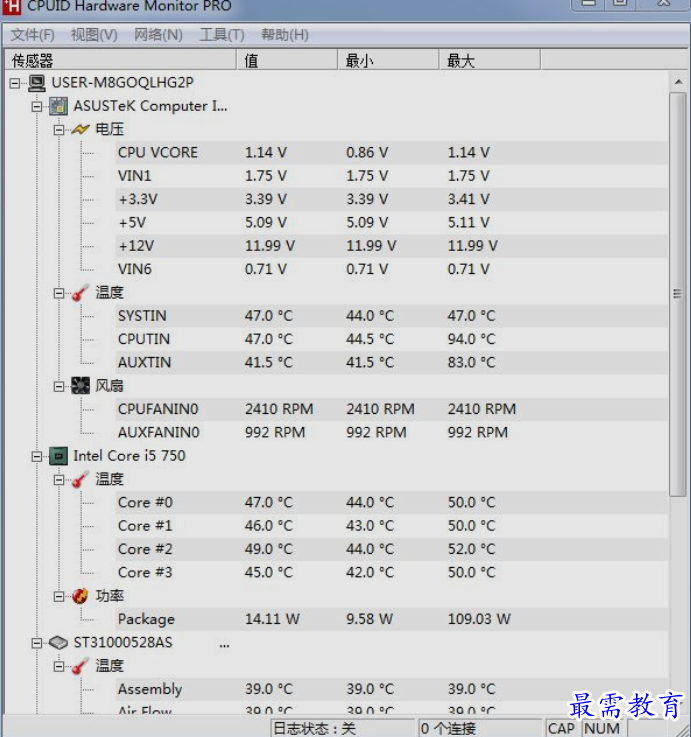The width and height of the screenshot is (691, 737).
Task: Select the CPUFANIN0 fan row
Action: 392,409
